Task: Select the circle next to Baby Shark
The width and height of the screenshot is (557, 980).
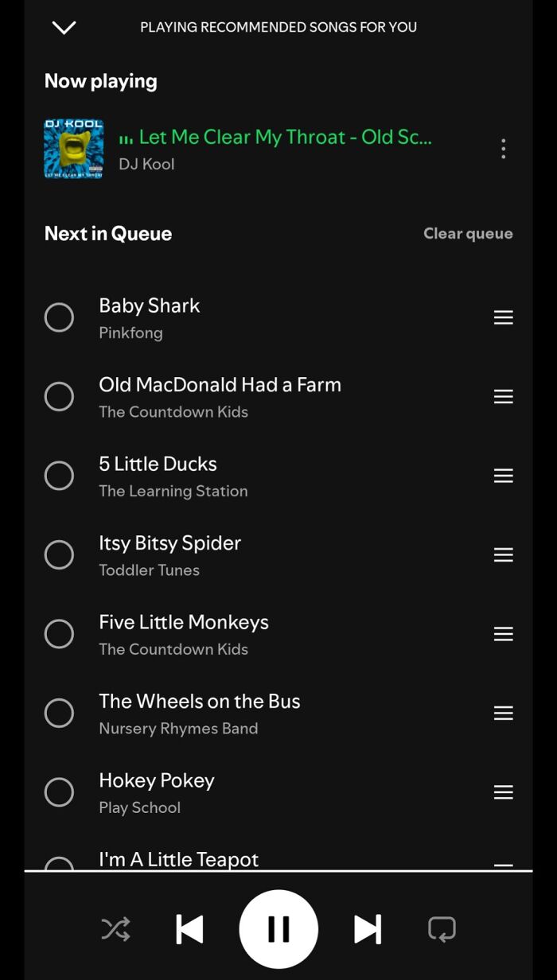Action: 59,317
